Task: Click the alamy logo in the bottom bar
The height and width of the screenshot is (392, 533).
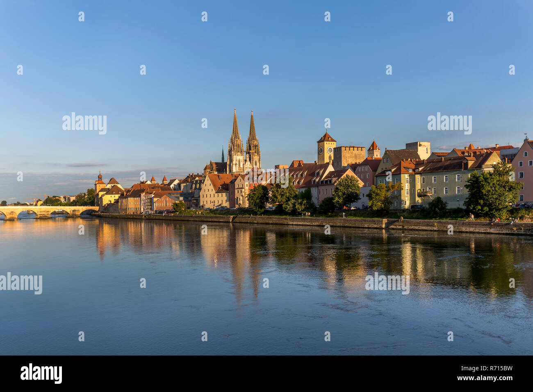Action: [41, 374]
